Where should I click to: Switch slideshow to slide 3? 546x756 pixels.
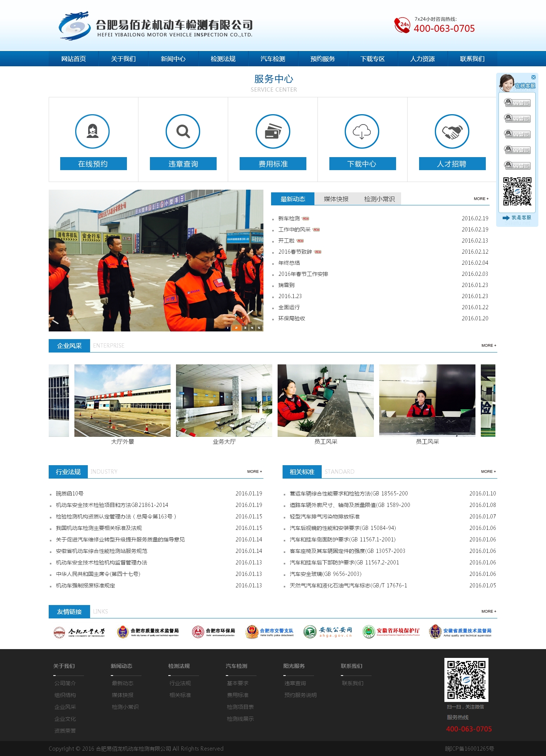pyautogui.click(x=245, y=328)
